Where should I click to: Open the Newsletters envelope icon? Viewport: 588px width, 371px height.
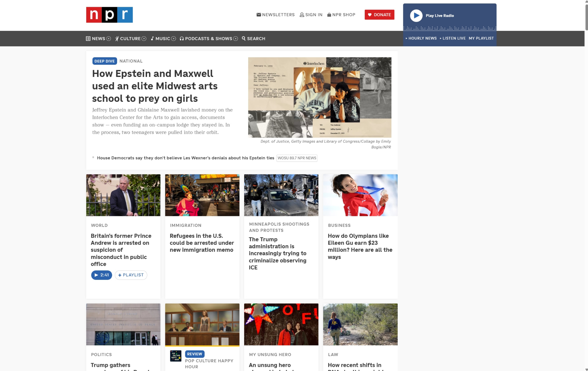click(x=258, y=15)
